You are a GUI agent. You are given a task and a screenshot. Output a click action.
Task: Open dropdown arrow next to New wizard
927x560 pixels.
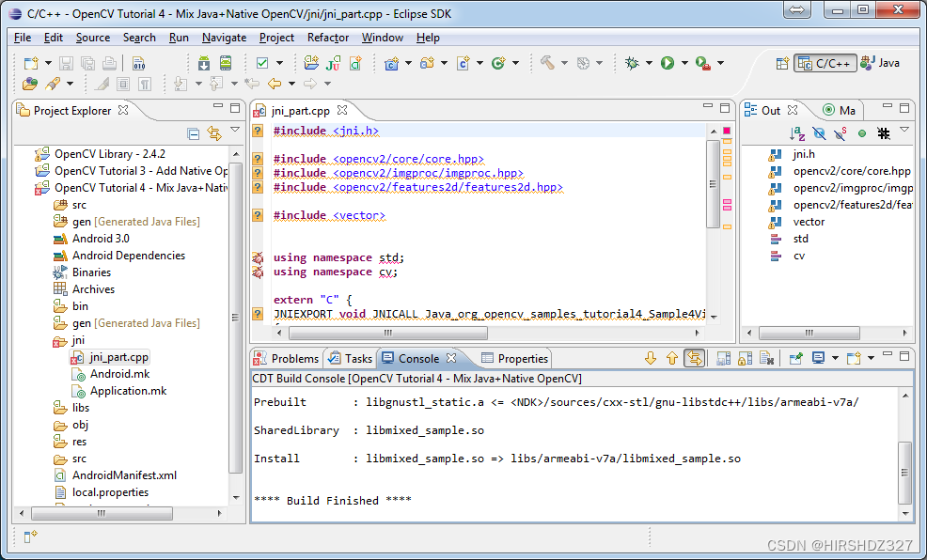pos(49,63)
